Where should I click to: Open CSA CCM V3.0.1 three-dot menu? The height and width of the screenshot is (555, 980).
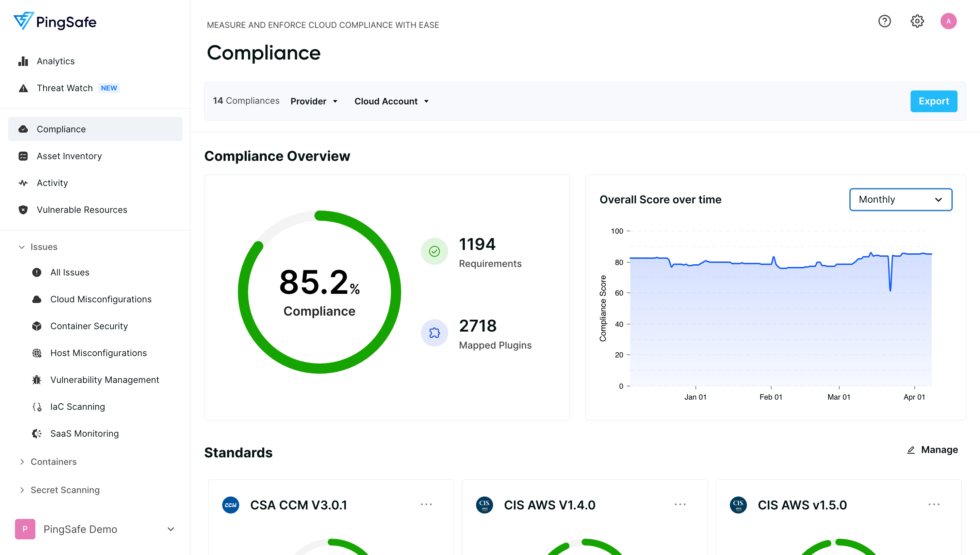[426, 504]
